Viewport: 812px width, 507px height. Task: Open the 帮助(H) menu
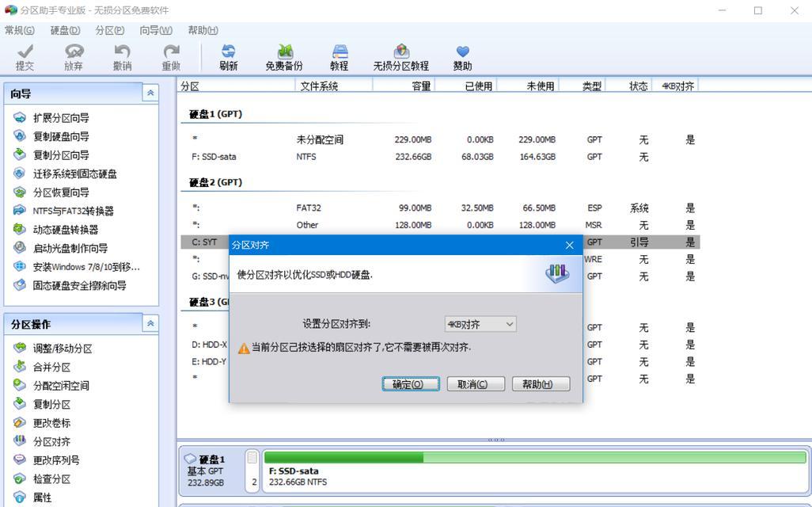pos(203,30)
